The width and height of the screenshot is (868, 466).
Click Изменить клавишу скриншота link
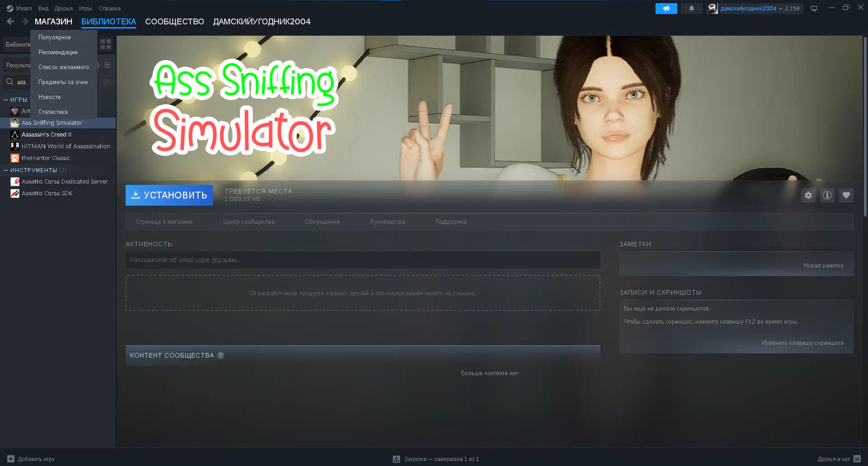[802, 343]
